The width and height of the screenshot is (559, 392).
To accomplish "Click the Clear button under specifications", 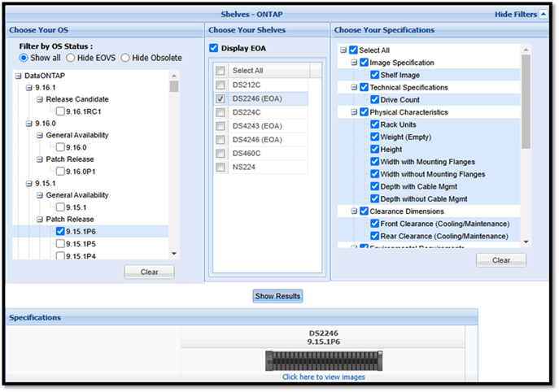I will [x=501, y=260].
